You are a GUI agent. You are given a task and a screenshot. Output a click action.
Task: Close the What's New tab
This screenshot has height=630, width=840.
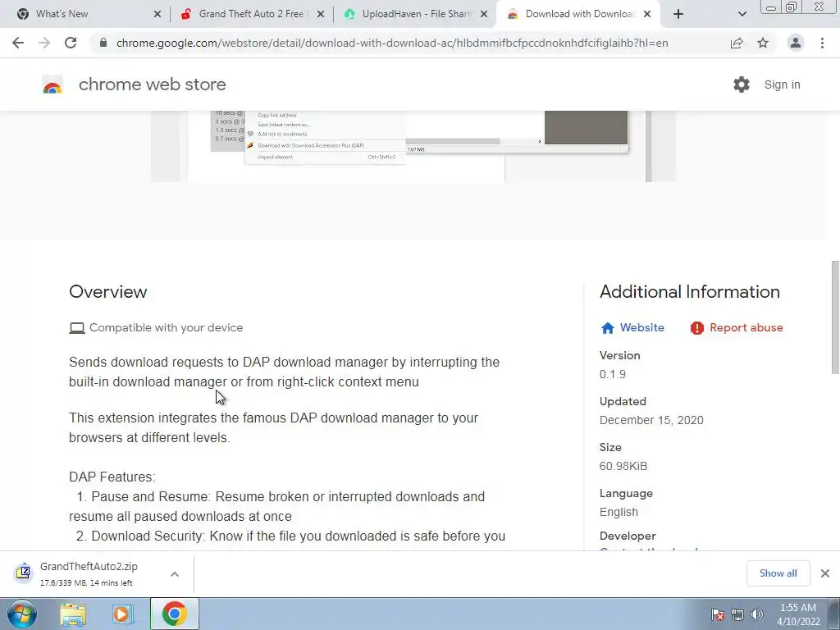(x=157, y=14)
